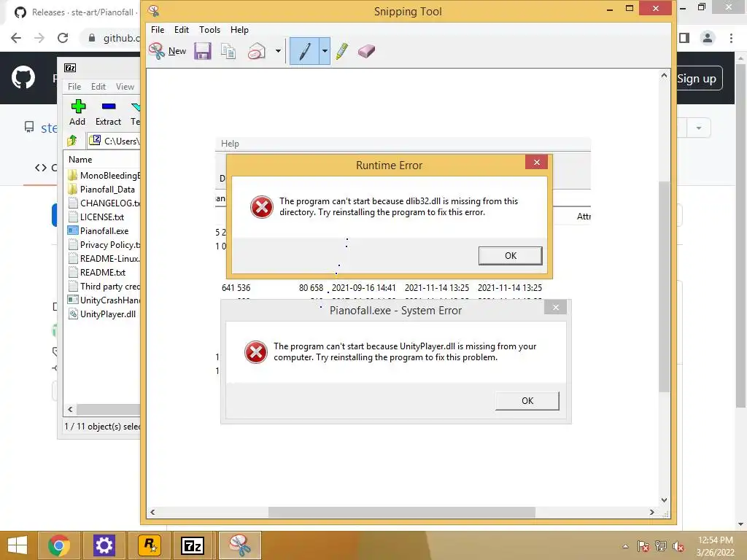The width and height of the screenshot is (747, 560).
Task: Open Chrome from the taskbar
Action: coord(58,545)
